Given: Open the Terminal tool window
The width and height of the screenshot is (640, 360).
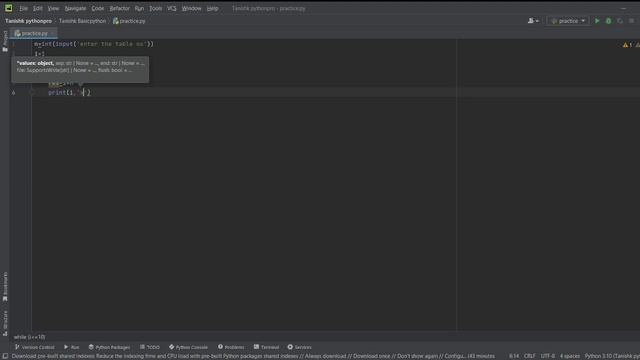Looking at the screenshot, I should point(266,347).
